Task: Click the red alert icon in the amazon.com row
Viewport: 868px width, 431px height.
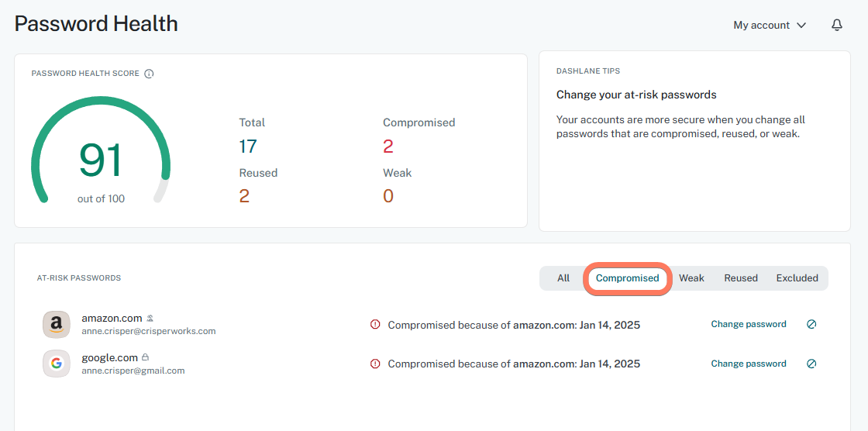Action: 376,325
